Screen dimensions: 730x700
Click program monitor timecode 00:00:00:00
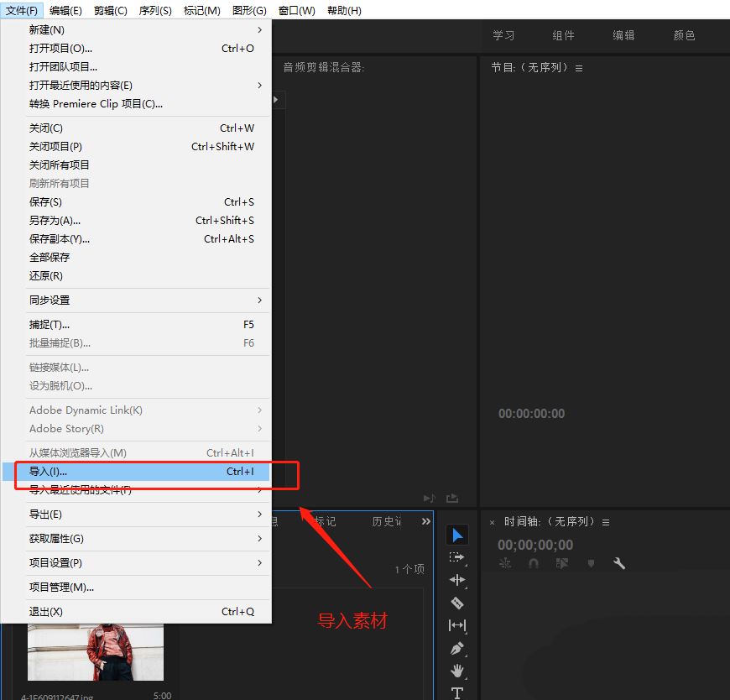[x=531, y=414]
